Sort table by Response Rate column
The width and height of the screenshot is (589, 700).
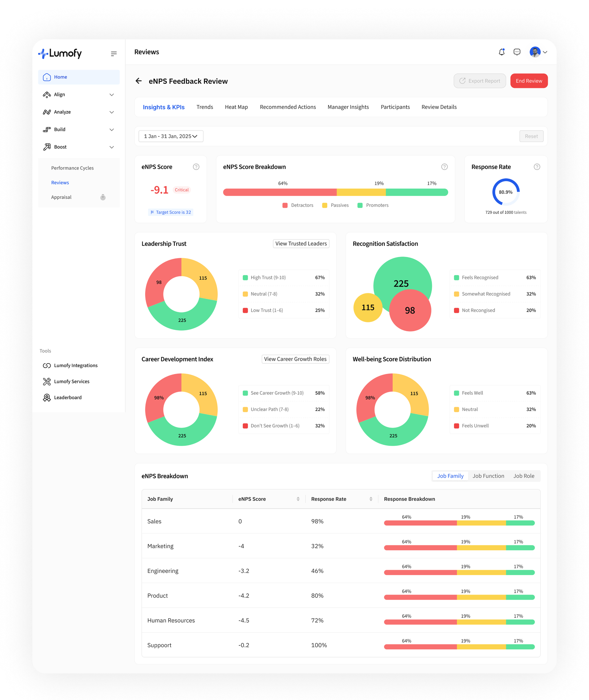[x=371, y=499]
